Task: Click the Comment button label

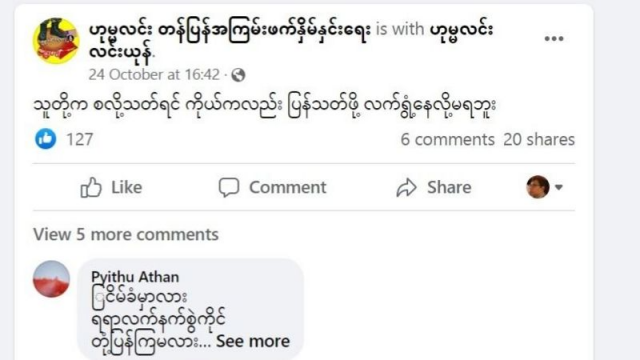Action: (288, 187)
